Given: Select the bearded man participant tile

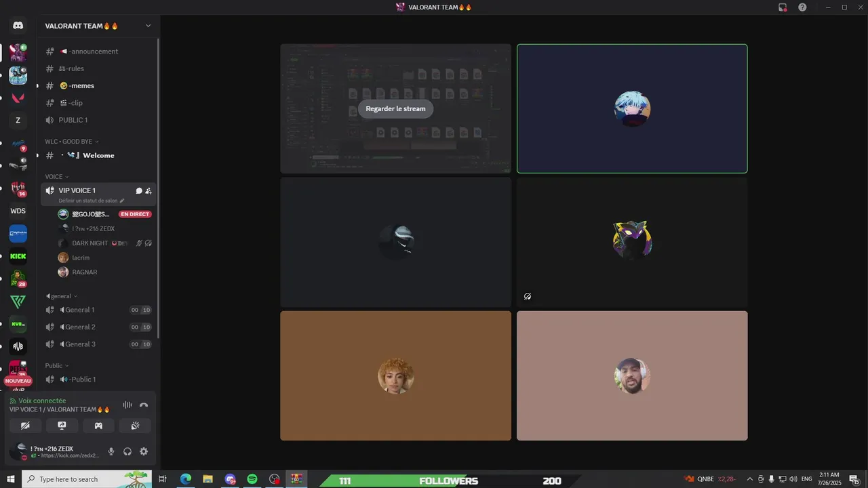Looking at the screenshot, I should (632, 375).
